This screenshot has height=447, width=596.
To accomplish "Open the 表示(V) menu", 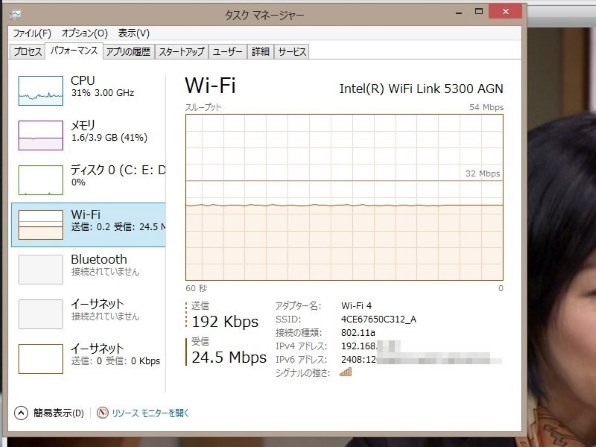I will click(x=134, y=33).
